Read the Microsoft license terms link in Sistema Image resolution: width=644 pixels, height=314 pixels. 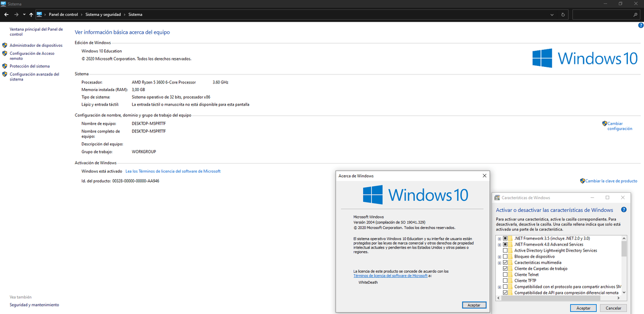(x=173, y=171)
